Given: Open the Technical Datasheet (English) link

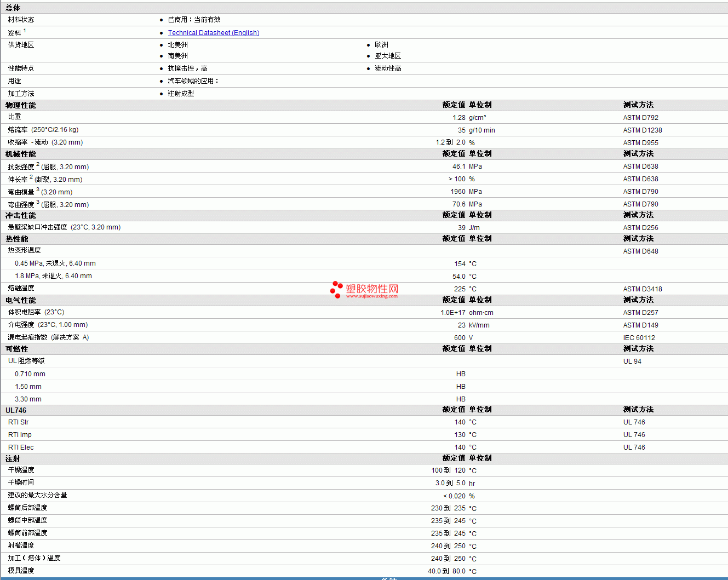Looking at the screenshot, I should coord(214,33).
